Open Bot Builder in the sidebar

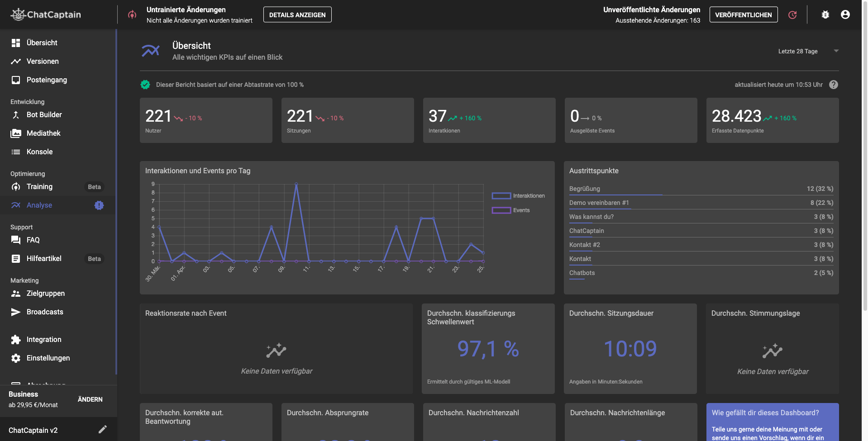tap(44, 115)
